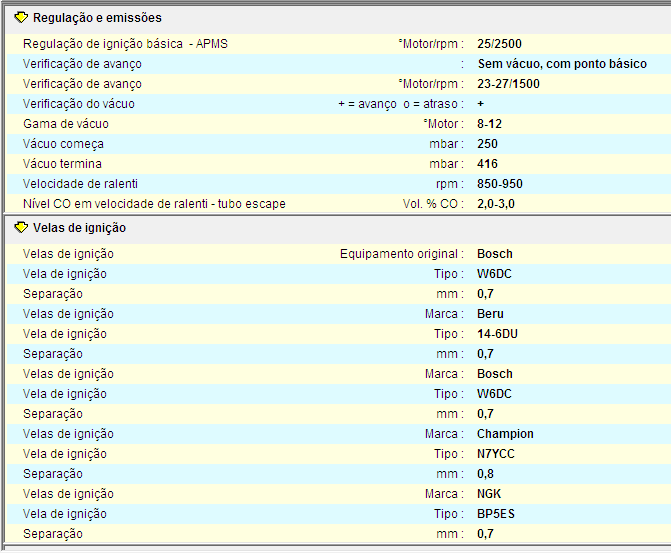Click the value 8-12
This screenshot has height=553, width=671.
[x=489, y=124]
